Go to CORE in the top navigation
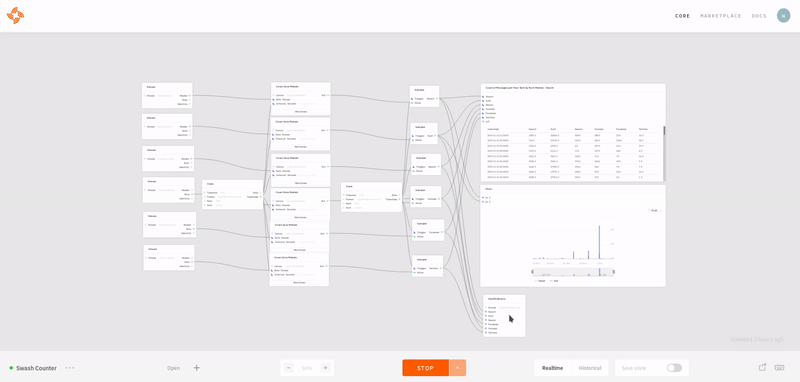800x382 pixels. tap(682, 16)
